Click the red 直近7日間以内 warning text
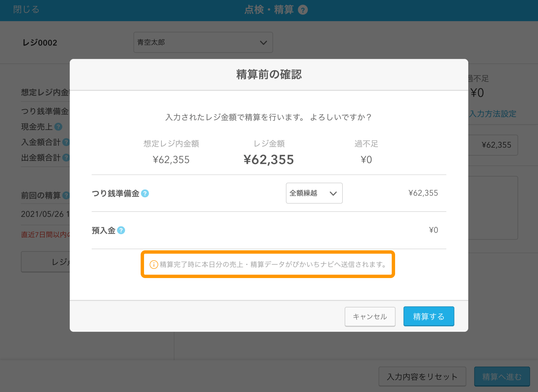 pos(45,234)
